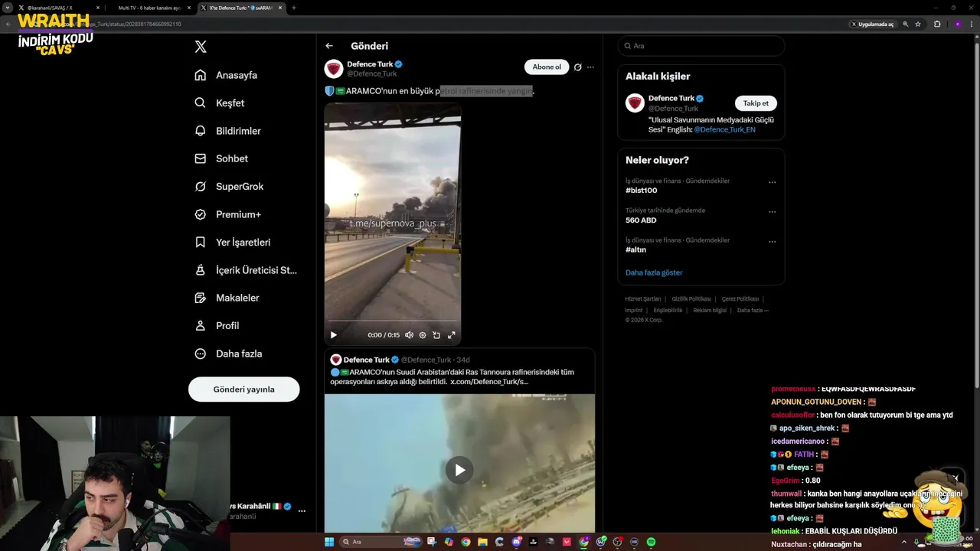980x551 pixels.
Task: Open İçerik Üreticisi Stüdyosu item
Action: tap(246, 270)
